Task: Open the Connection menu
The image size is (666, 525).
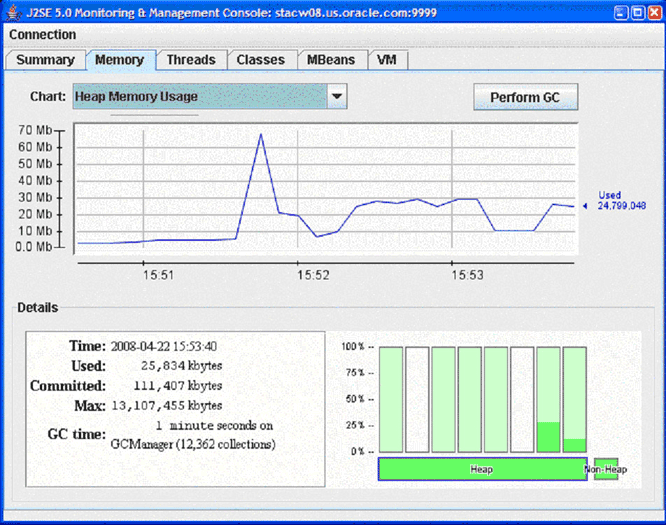Action: (x=42, y=34)
